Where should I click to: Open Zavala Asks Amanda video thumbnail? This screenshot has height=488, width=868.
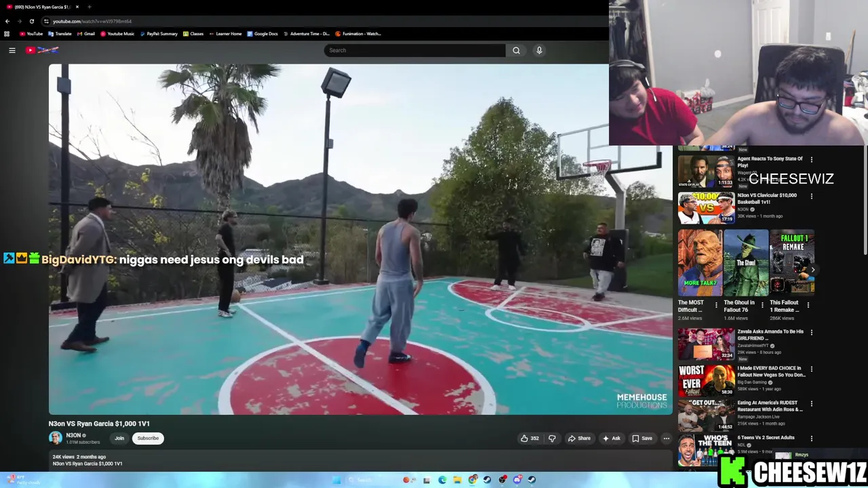(x=706, y=344)
